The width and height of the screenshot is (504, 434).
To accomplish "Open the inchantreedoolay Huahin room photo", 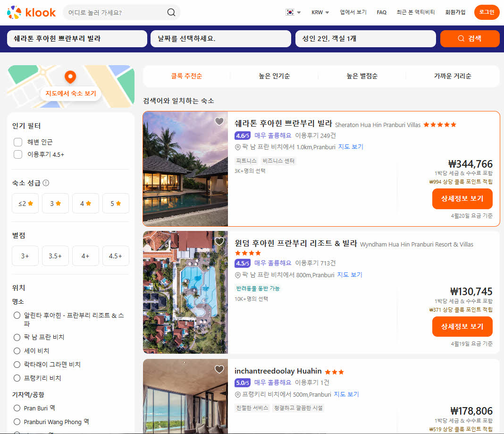I will (x=185, y=396).
